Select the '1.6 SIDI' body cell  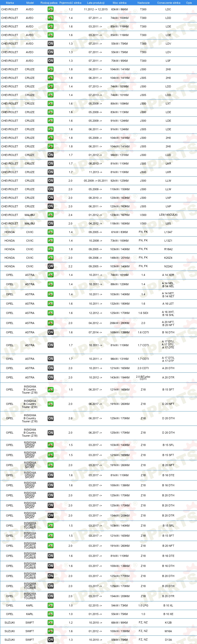143,313
